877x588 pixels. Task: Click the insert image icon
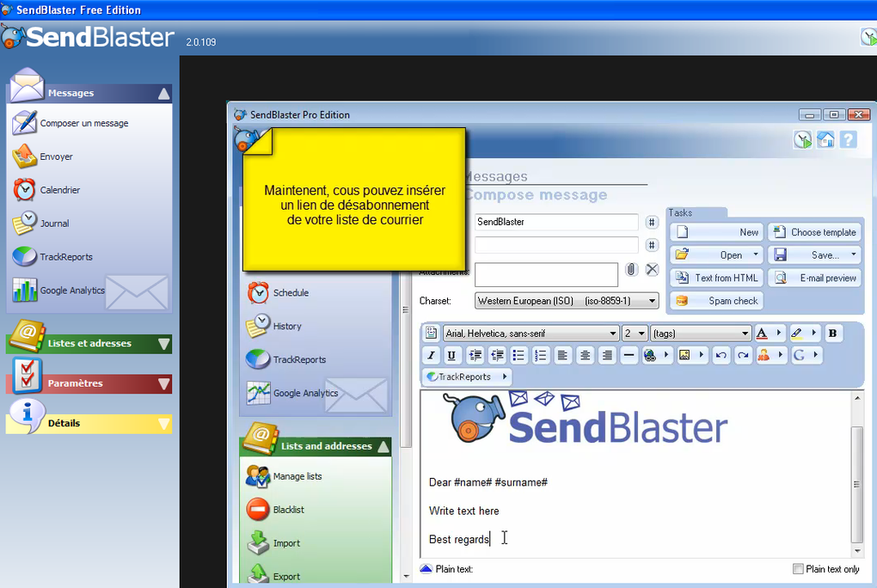[x=684, y=355]
